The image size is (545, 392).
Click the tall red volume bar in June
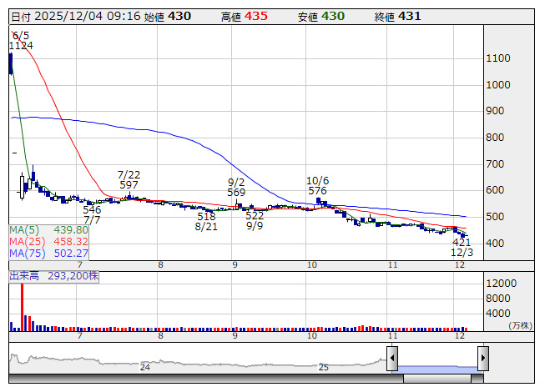click(x=21, y=306)
